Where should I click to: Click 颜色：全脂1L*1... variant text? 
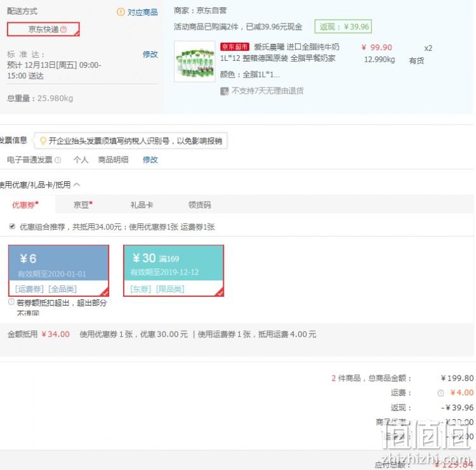click(x=249, y=74)
